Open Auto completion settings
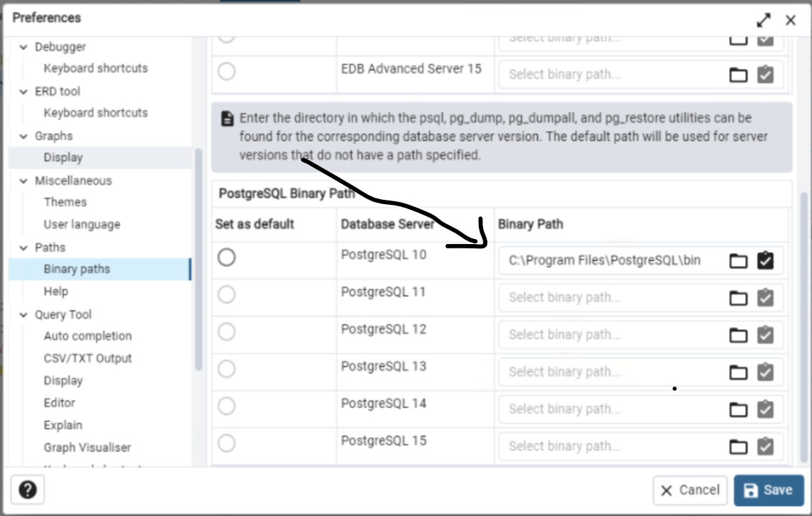 click(x=88, y=335)
